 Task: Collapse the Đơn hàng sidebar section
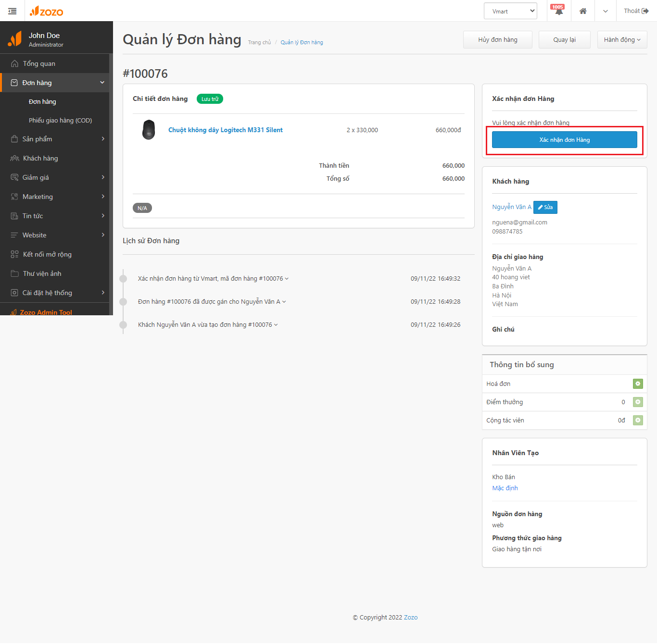55,83
